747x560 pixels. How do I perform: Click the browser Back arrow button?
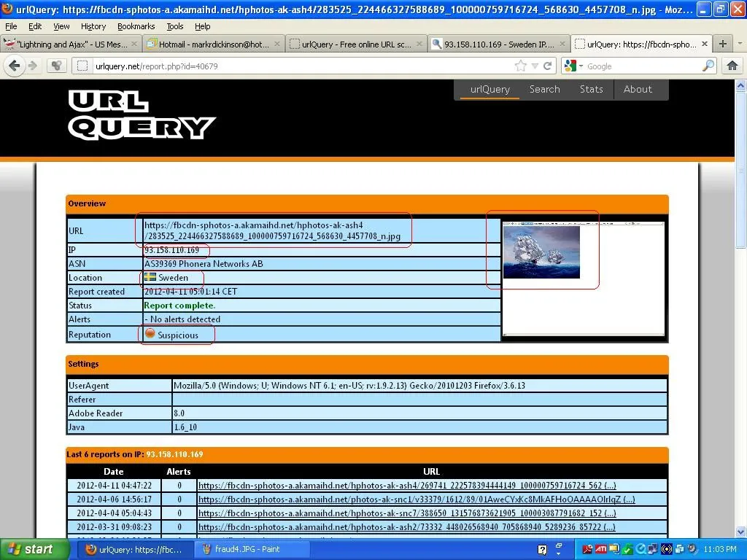tap(14, 66)
